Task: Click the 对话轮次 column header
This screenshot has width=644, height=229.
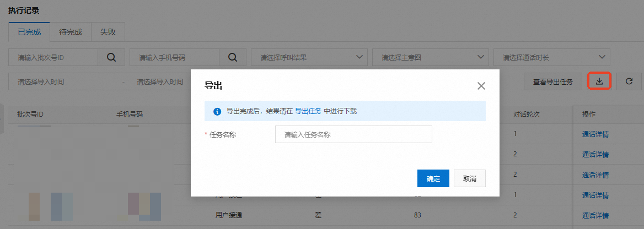Action: tap(526, 114)
